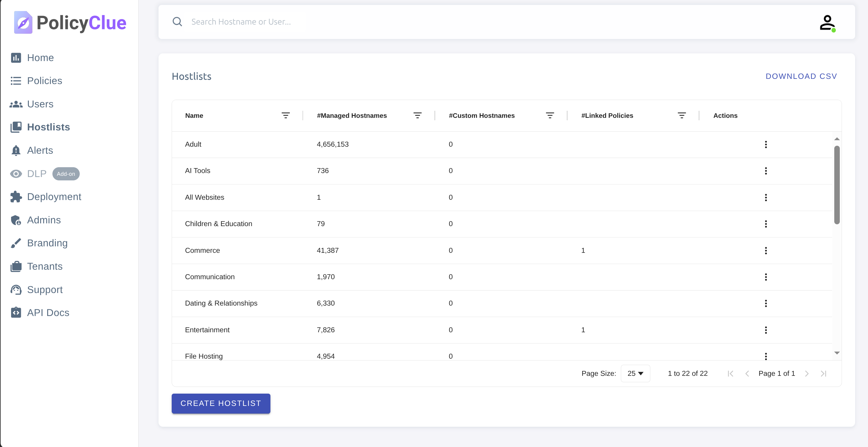
Task: Click the PolicyClue logo
Action: pos(70,23)
